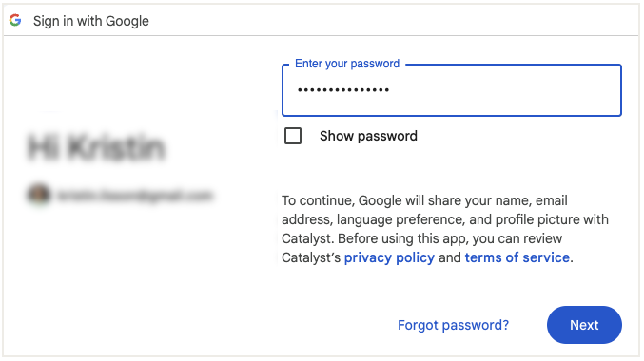The image size is (644, 361).
Task: Click the Forgot password? link
Action: click(453, 325)
